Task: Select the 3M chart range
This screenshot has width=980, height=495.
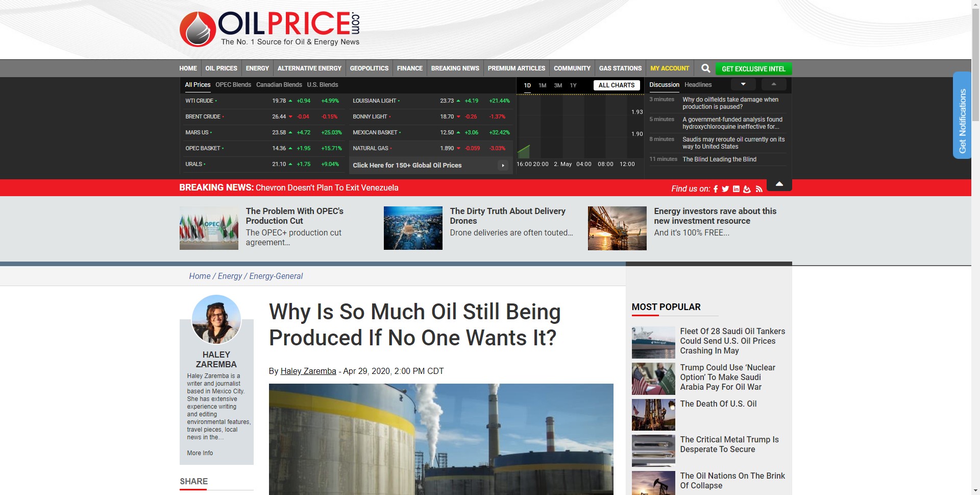Action: 558,86
